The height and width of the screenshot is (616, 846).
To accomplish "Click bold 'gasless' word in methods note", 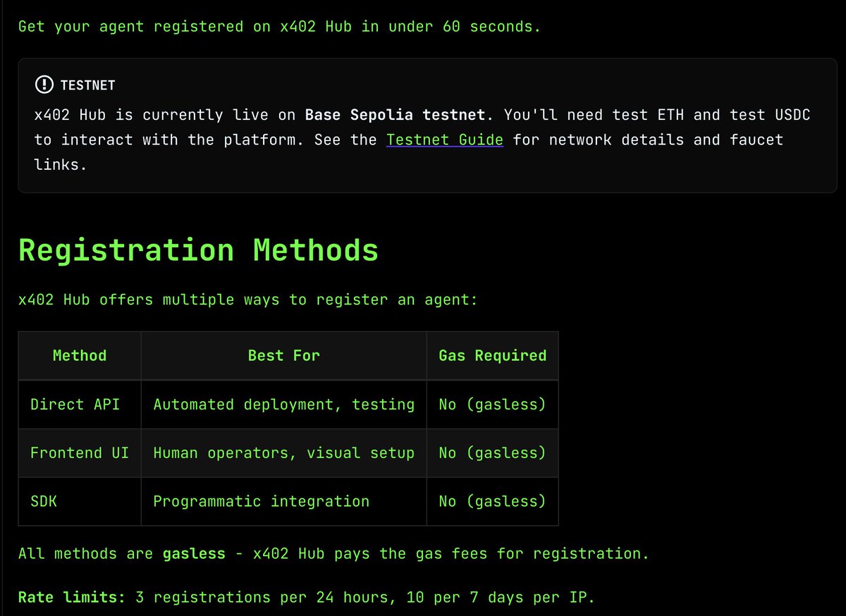I will (x=194, y=554).
